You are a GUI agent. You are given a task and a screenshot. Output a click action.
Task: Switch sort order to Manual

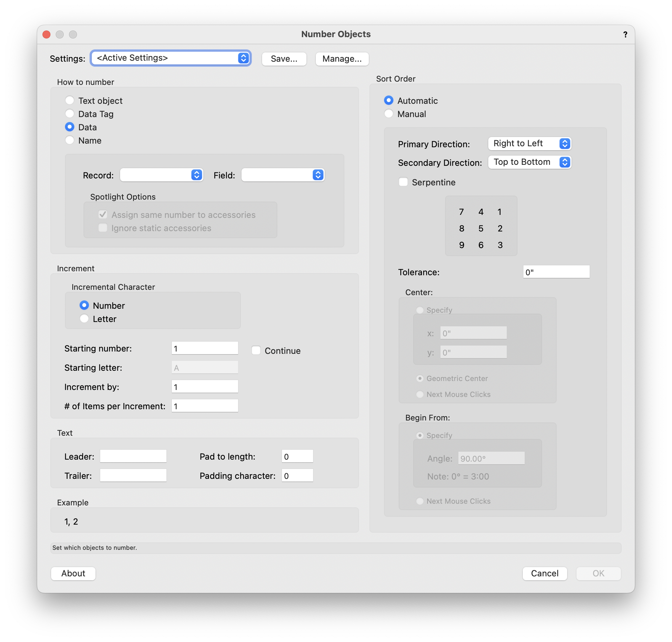point(388,114)
